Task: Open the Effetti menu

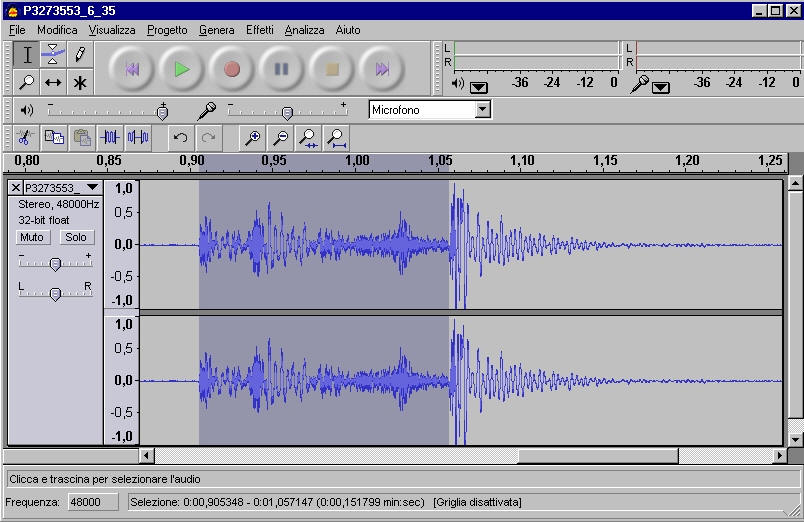Action: pyautogui.click(x=259, y=30)
